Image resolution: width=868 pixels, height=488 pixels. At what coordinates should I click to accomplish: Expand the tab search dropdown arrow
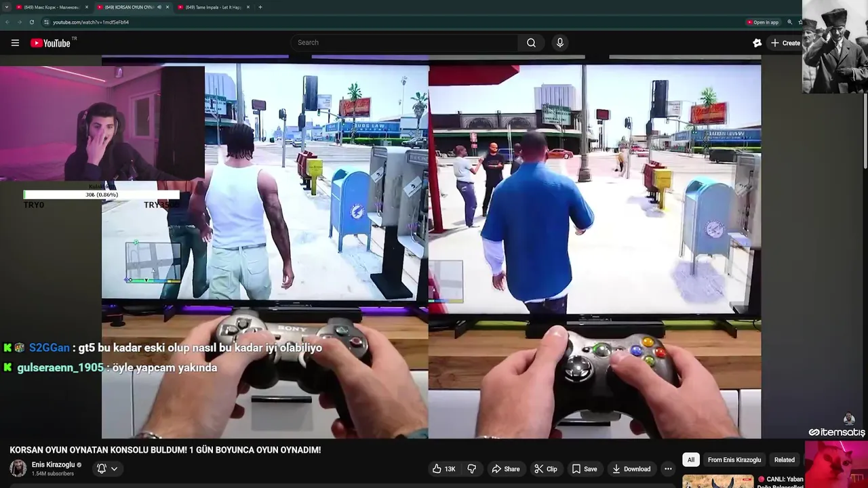click(6, 7)
